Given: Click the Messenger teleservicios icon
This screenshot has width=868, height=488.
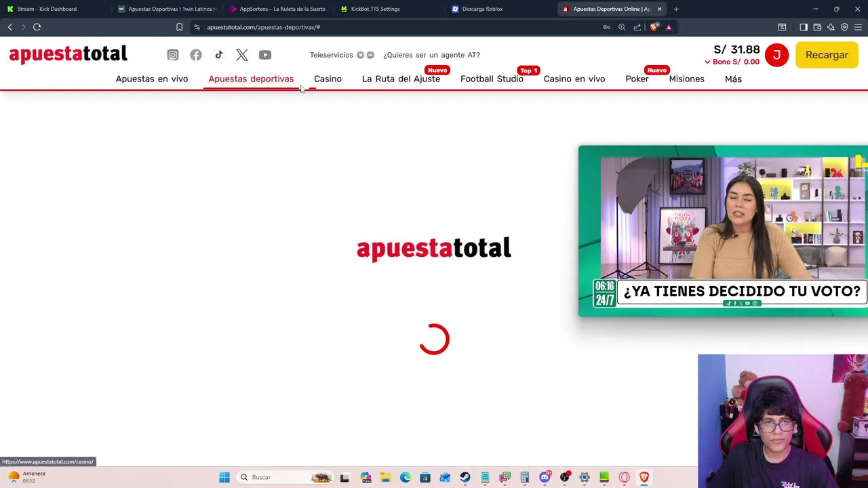Looking at the screenshot, I should coord(370,55).
